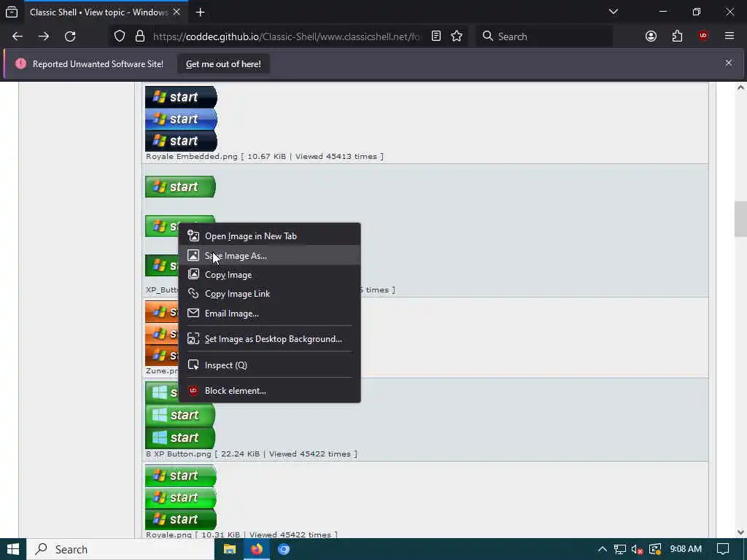Open a new tab
This screenshot has width=747, height=560.
tap(200, 12)
